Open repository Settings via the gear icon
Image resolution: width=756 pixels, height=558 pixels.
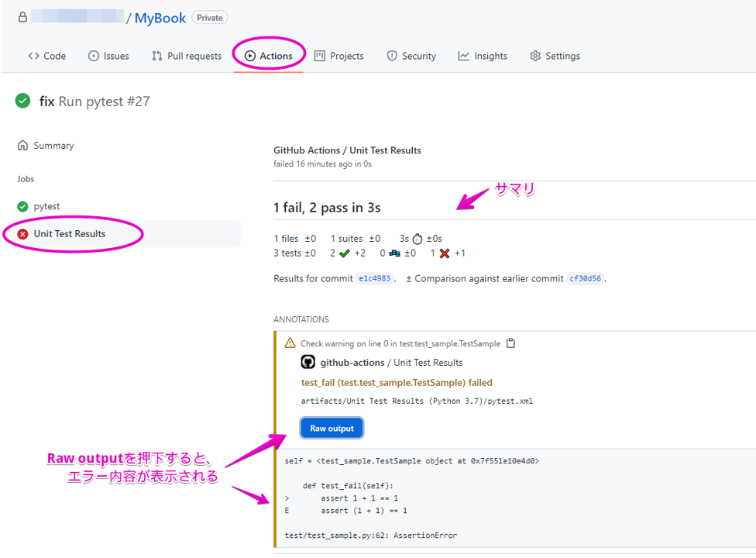[x=534, y=55]
